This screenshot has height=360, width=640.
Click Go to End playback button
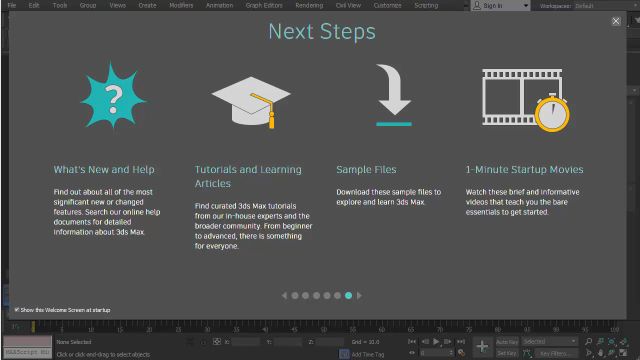[461, 341]
